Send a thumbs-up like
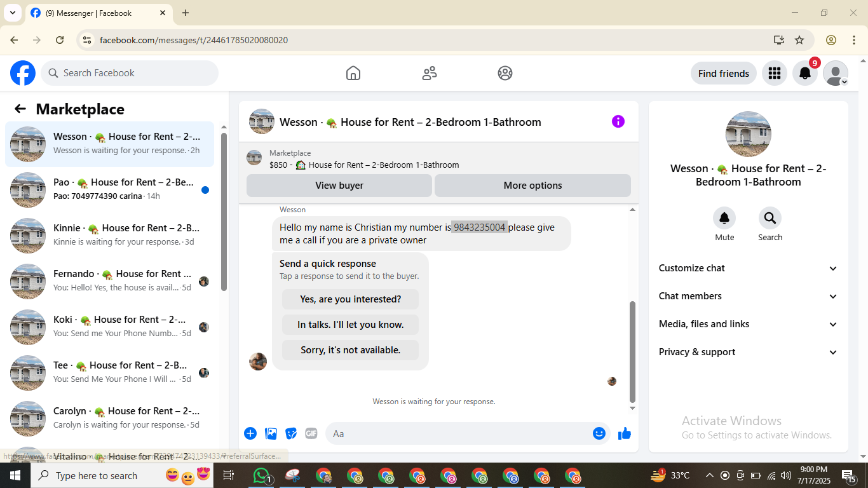The height and width of the screenshot is (488, 868). [x=625, y=433]
